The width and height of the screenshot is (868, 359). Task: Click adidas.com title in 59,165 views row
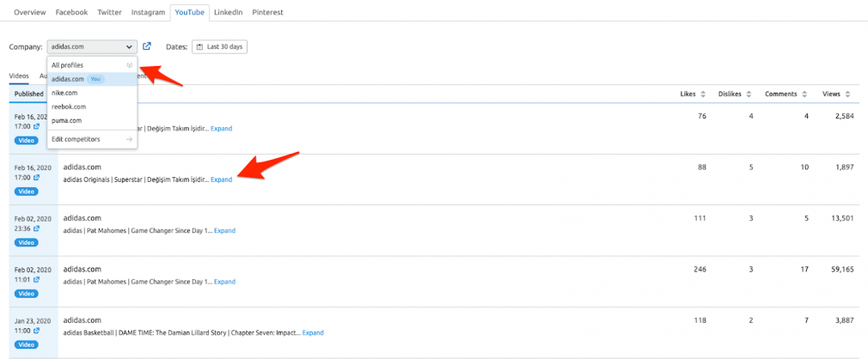(82, 270)
